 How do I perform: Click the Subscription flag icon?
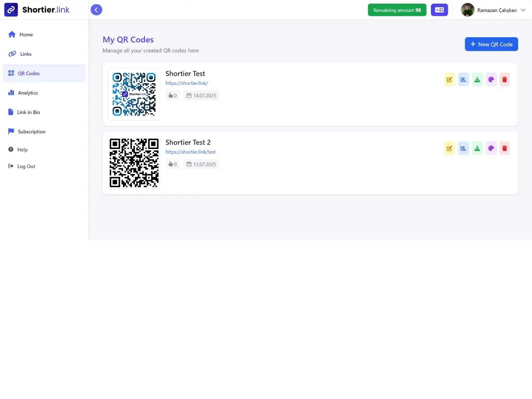click(11, 131)
